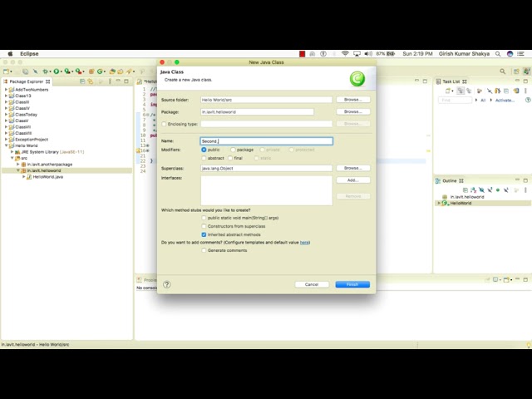Expand HelloWorld.java in Package Explorer

(x=24, y=177)
